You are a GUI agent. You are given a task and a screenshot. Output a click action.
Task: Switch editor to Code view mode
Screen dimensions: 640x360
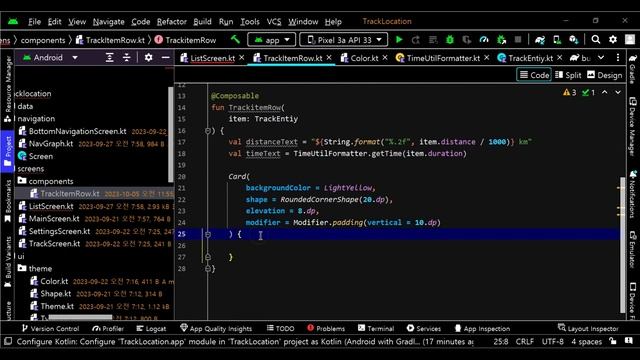[x=534, y=75]
